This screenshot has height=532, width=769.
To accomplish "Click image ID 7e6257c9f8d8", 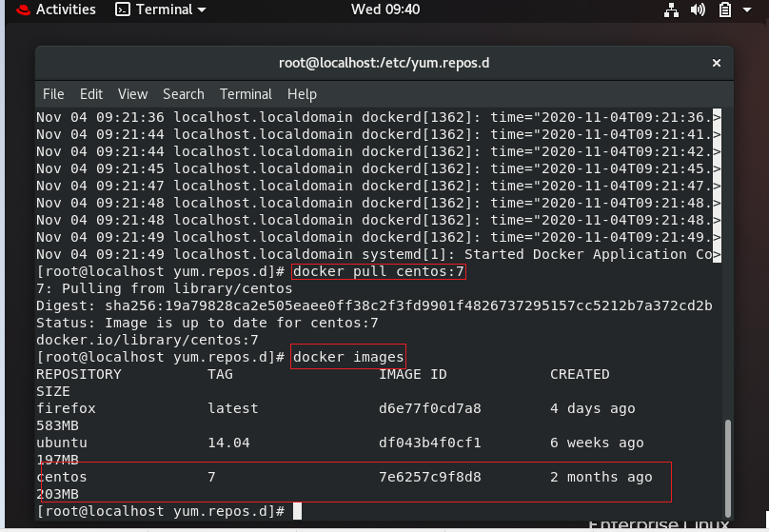I will pos(429,477).
